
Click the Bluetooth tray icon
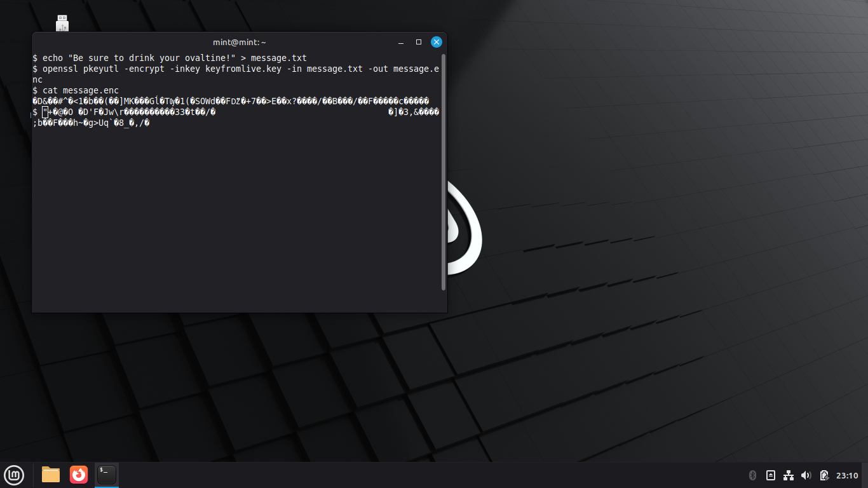click(753, 475)
